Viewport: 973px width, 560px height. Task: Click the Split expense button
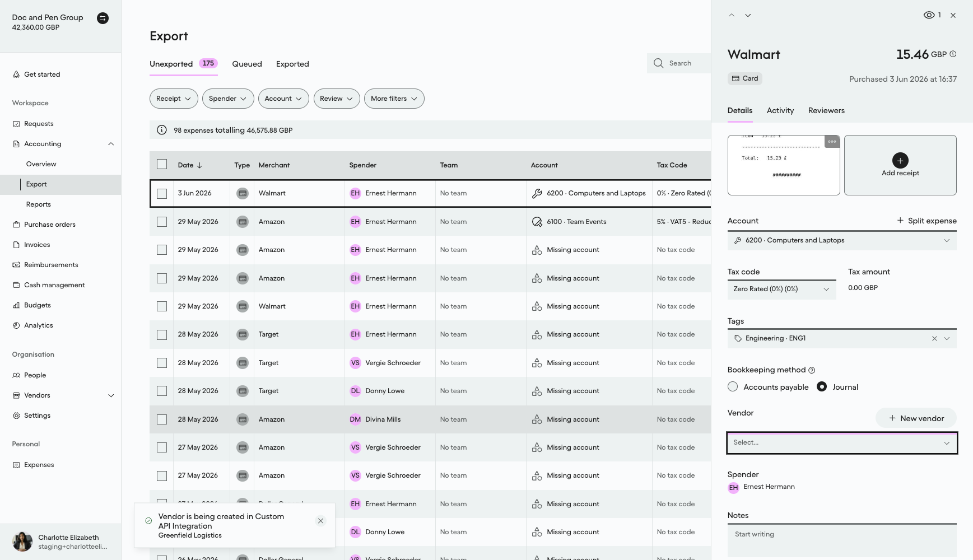click(927, 221)
